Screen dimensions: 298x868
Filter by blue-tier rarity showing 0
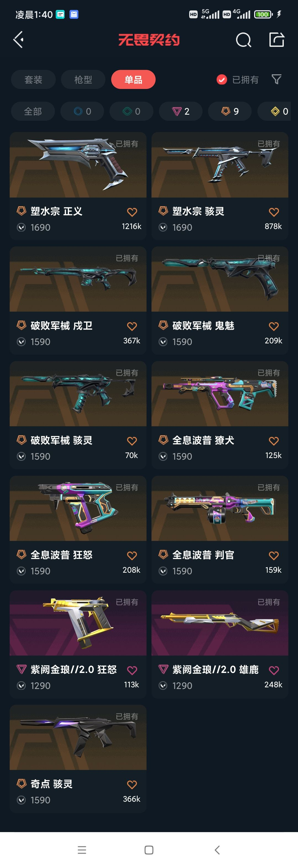82,111
